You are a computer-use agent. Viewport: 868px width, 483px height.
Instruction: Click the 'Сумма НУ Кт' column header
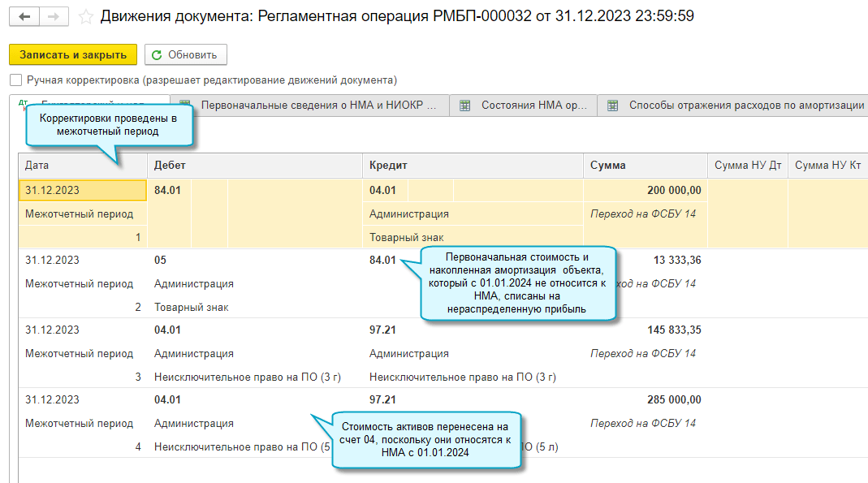pos(828,165)
